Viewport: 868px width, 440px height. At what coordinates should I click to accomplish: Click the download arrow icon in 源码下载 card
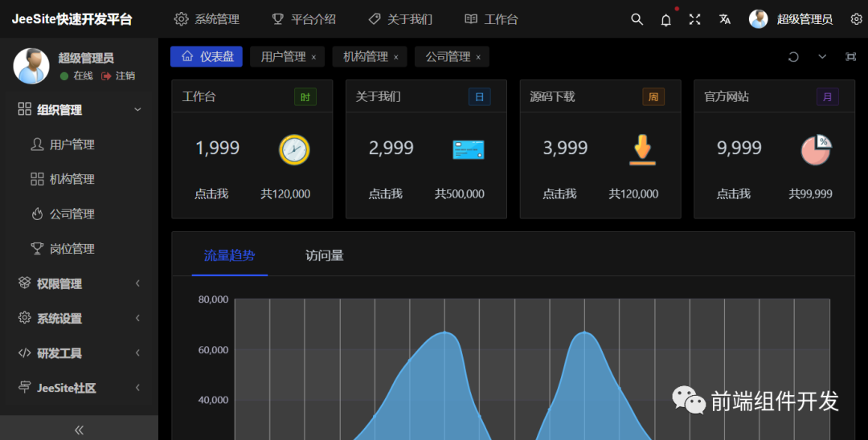coord(642,149)
